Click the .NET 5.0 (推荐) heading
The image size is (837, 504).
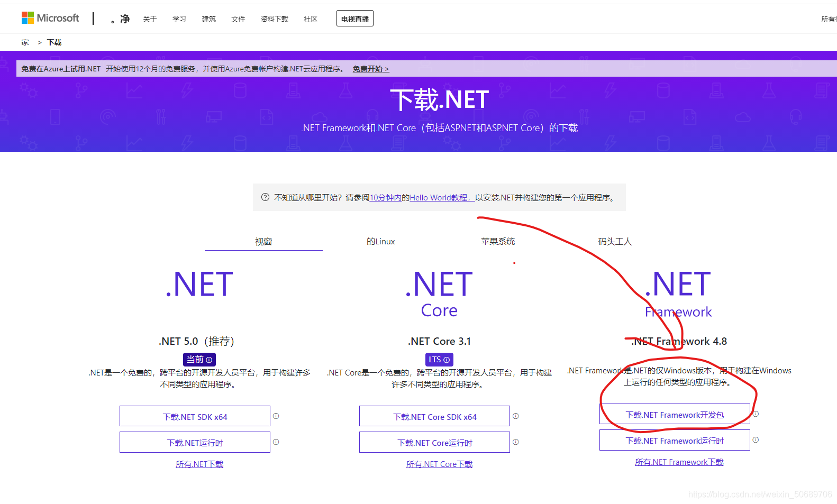click(x=196, y=341)
